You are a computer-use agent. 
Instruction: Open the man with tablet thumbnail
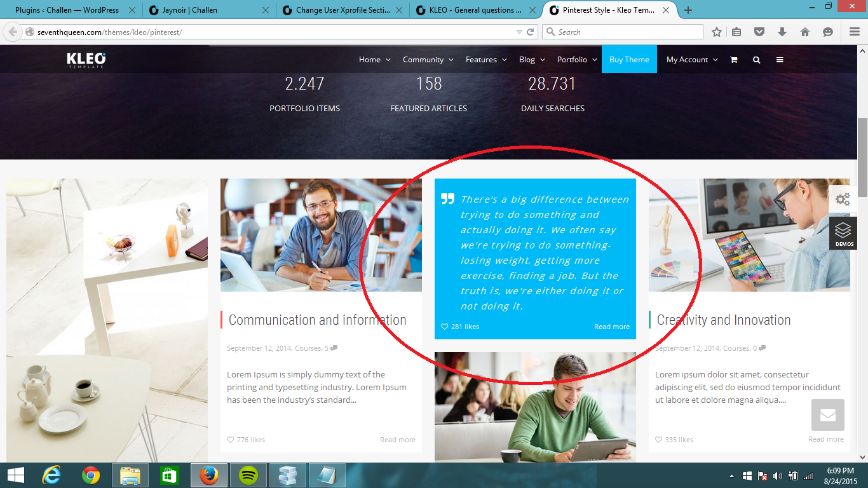click(x=535, y=407)
